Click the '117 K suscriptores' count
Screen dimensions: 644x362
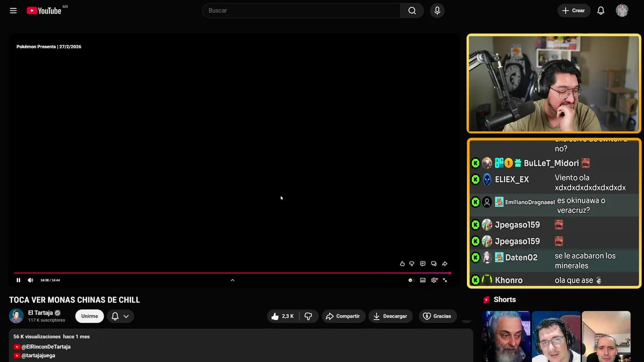pos(47,320)
